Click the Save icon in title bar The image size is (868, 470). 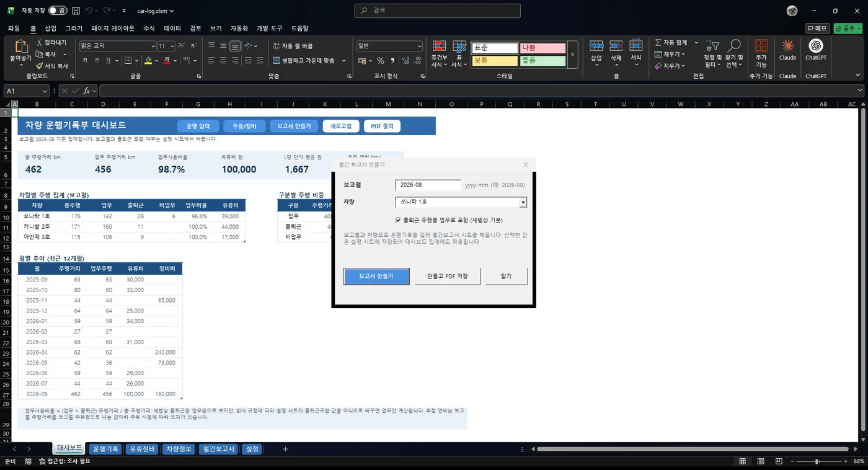pos(76,11)
